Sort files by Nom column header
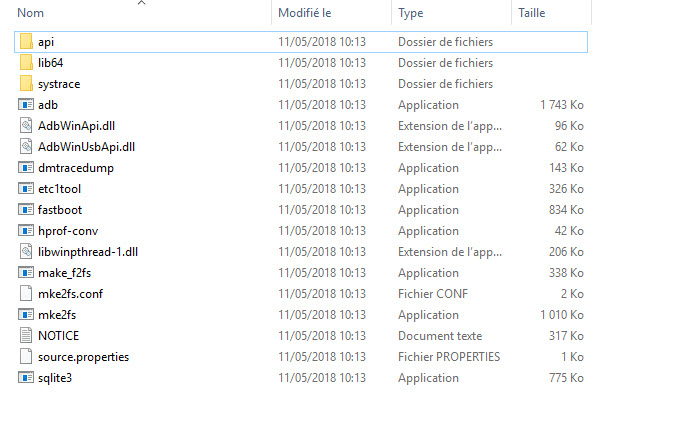The height and width of the screenshot is (429, 683). pyautogui.click(x=32, y=13)
